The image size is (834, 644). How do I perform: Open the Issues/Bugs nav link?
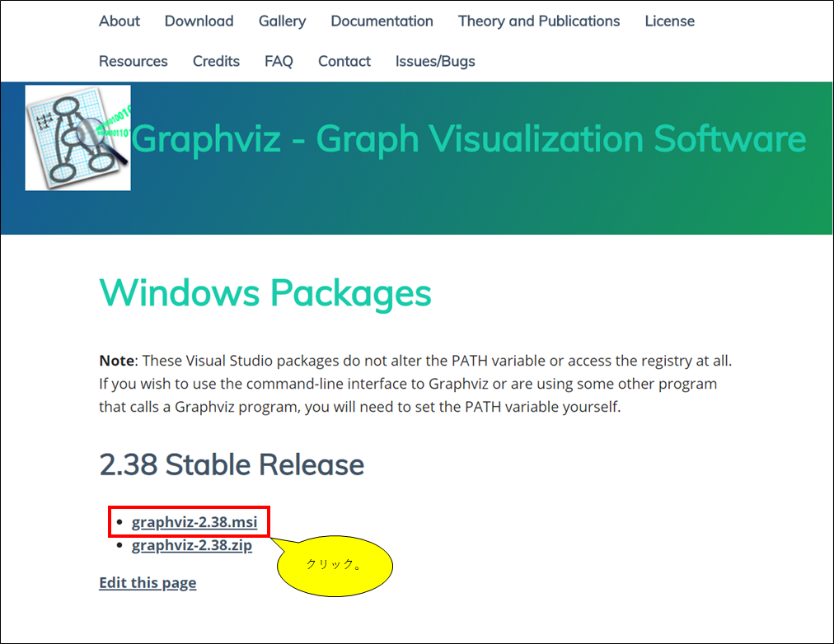[x=435, y=62]
